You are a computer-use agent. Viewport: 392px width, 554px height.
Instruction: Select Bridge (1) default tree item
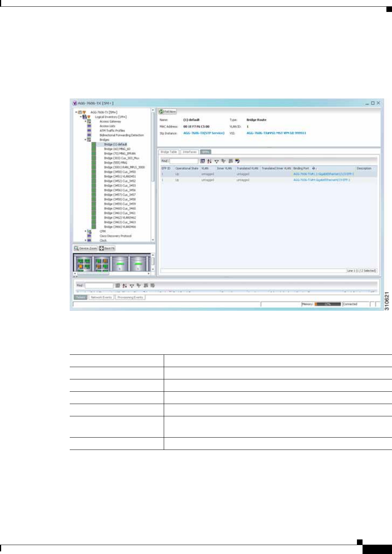(x=115, y=144)
